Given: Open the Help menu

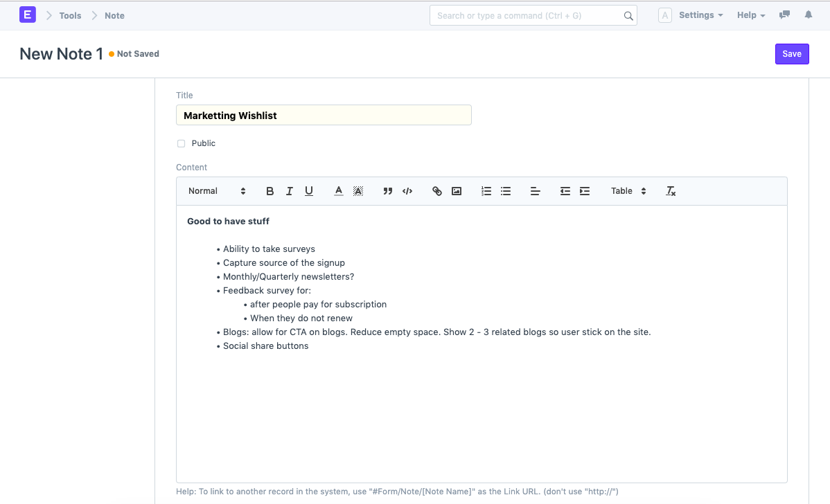Looking at the screenshot, I should 750,15.
